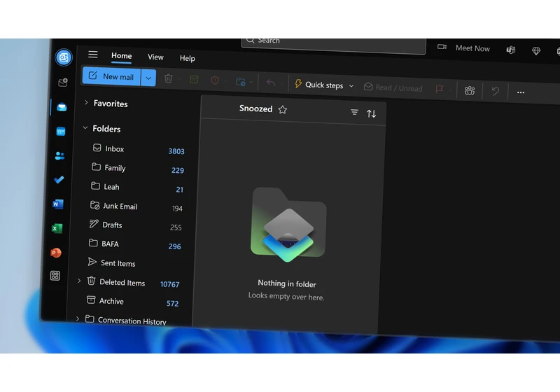Launch Excel from the sidebar
Image resolution: width=560 pixels, height=392 pixels.
click(57, 228)
